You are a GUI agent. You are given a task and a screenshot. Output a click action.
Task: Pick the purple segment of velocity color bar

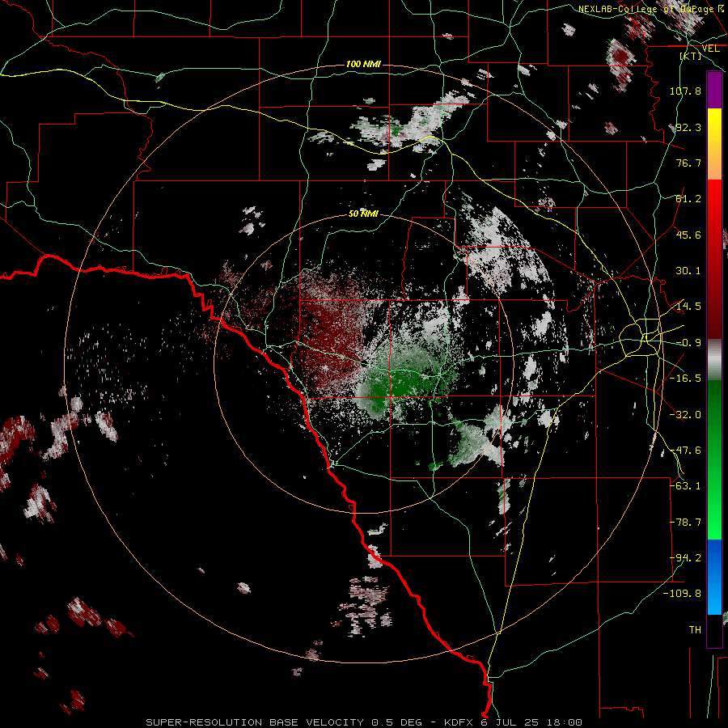click(714, 91)
